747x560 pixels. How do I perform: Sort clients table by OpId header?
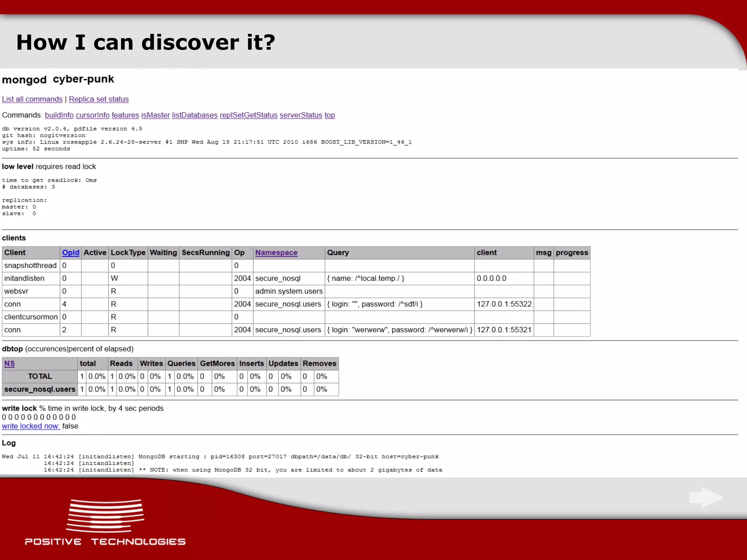pyautogui.click(x=70, y=253)
